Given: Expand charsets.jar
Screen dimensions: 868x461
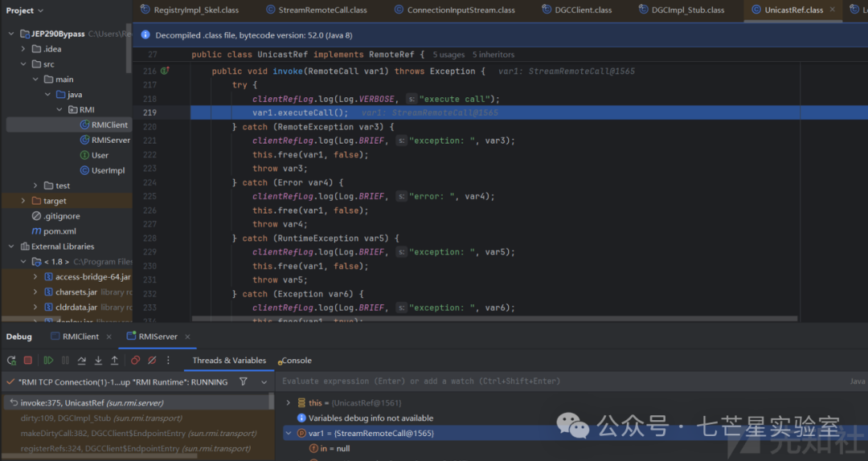Looking at the screenshot, I should click(x=35, y=292).
